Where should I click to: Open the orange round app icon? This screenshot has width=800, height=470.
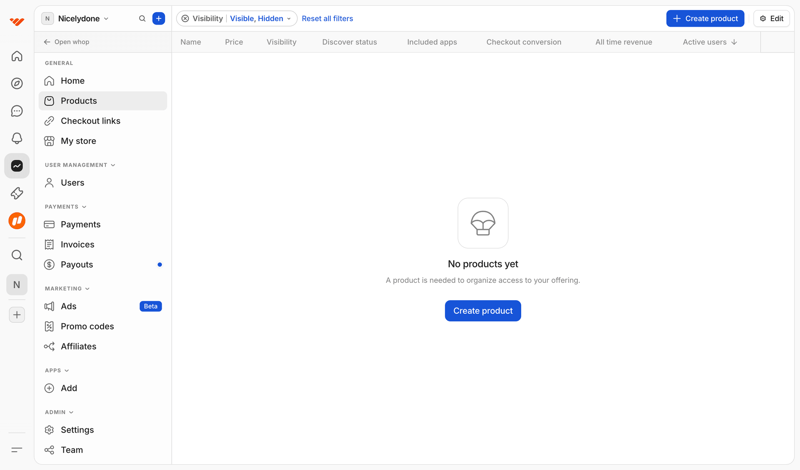tap(17, 221)
